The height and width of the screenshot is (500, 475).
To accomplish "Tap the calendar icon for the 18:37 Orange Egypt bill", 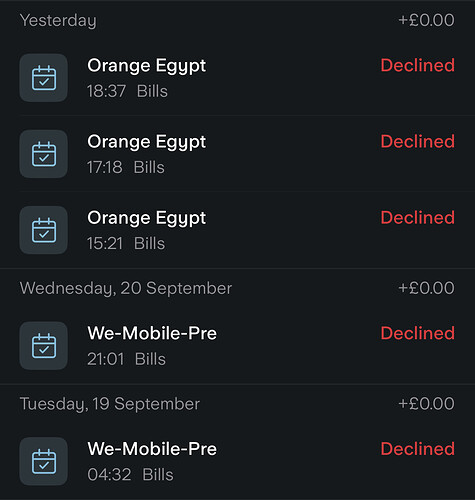I will pos(44,78).
